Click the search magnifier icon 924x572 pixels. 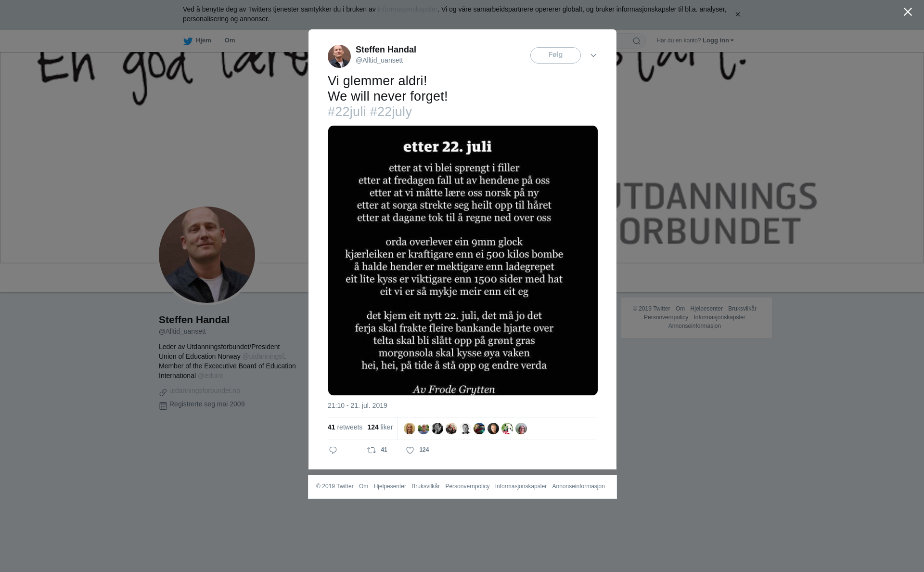pos(636,41)
